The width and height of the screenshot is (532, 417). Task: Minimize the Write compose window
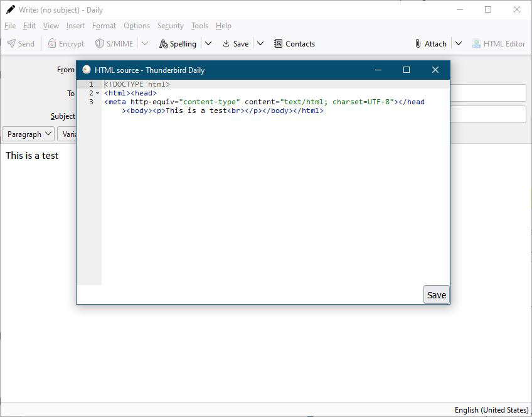click(x=460, y=9)
